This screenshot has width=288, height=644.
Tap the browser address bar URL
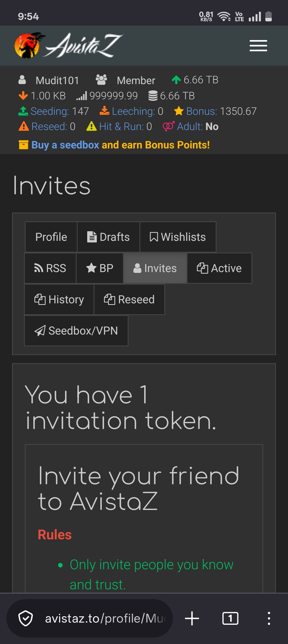pos(105,618)
